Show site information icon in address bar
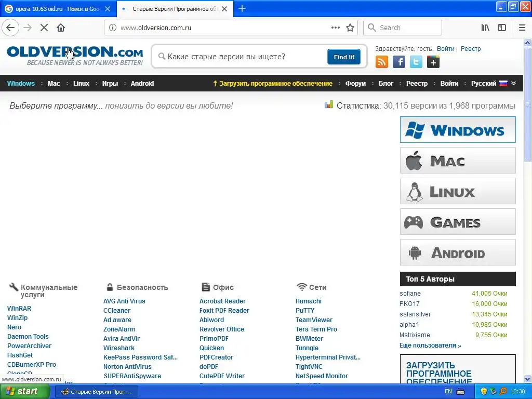The height and width of the screenshot is (399, 532). point(113,28)
